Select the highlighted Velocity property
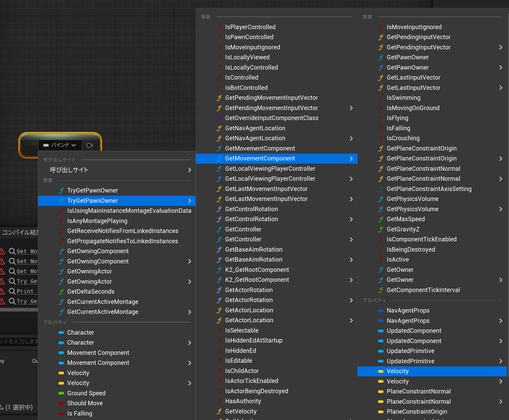The height and width of the screenshot is (420, 509). point(398,371)
